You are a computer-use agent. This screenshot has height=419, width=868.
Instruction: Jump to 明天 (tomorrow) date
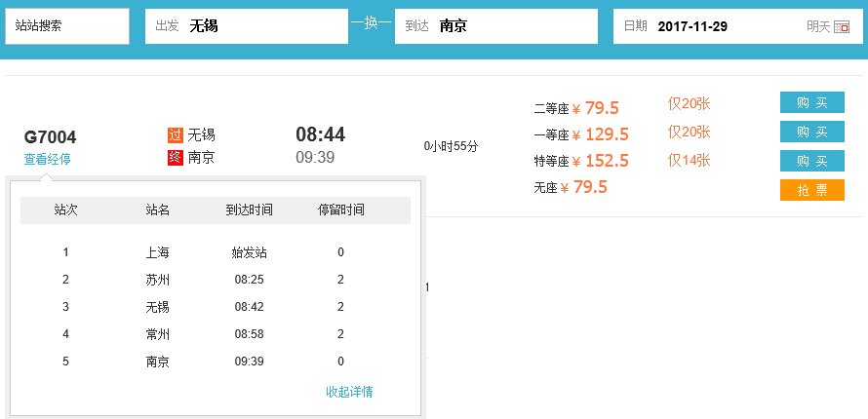(x=818, y=26)
